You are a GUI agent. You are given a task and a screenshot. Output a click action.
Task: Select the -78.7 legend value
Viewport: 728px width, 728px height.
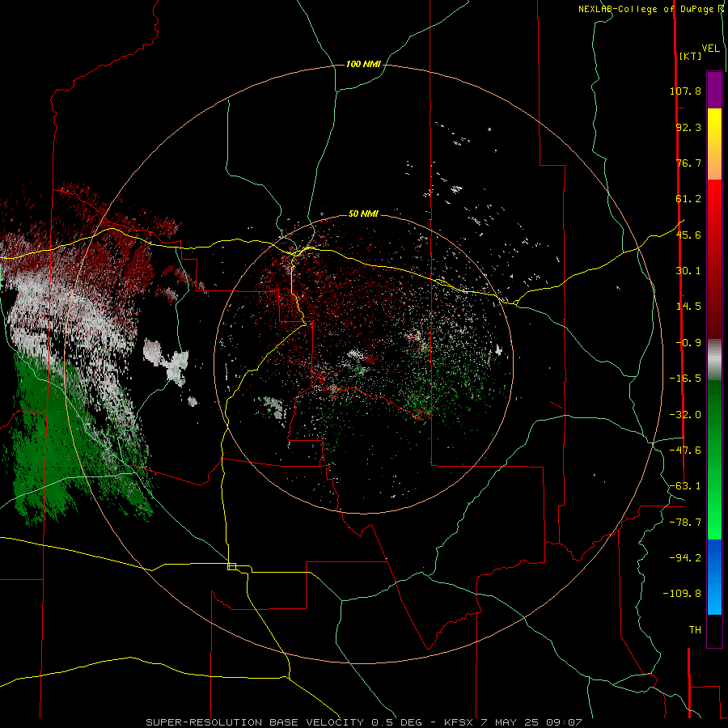tap(685, 523)
